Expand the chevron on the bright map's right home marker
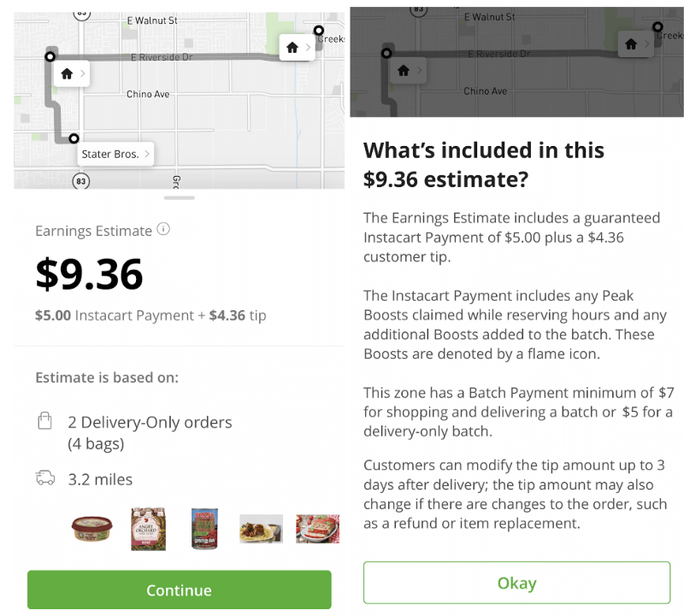Image resolution: width=684 pixels, height=616 pixels. pos(308,48)
